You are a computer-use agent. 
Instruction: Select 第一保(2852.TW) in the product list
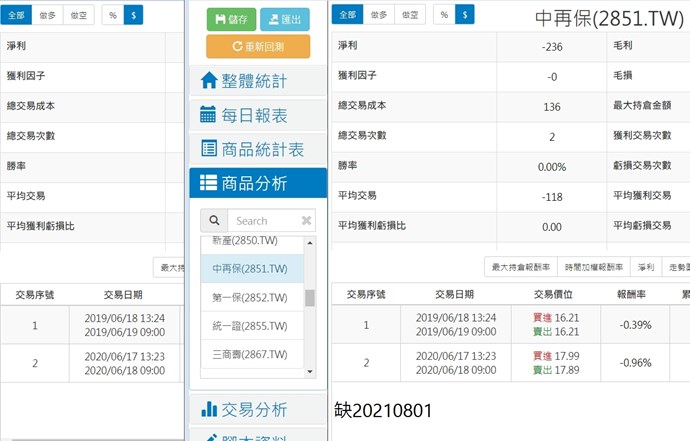click(250, 297)
